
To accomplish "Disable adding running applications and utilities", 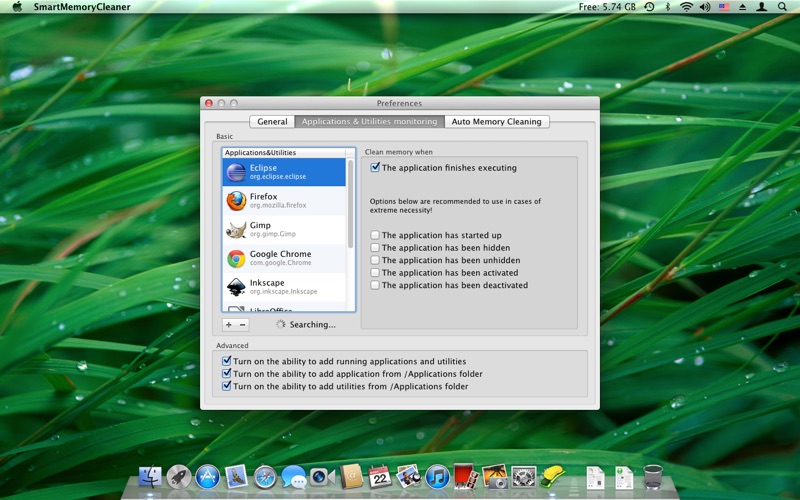I will [227, 361].
